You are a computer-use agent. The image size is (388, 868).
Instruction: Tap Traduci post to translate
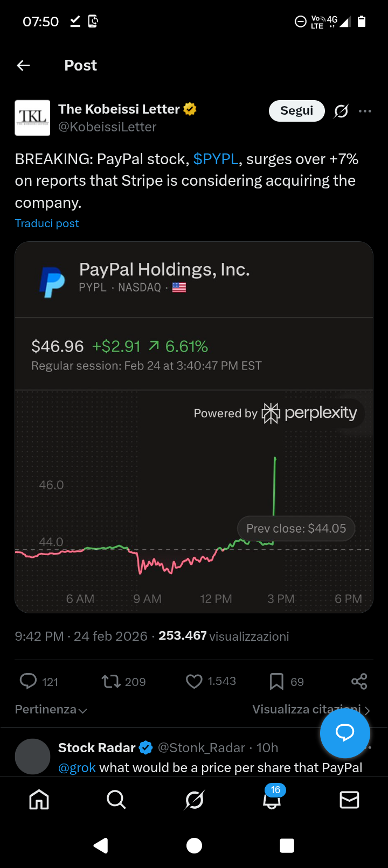tap(47, 223)
